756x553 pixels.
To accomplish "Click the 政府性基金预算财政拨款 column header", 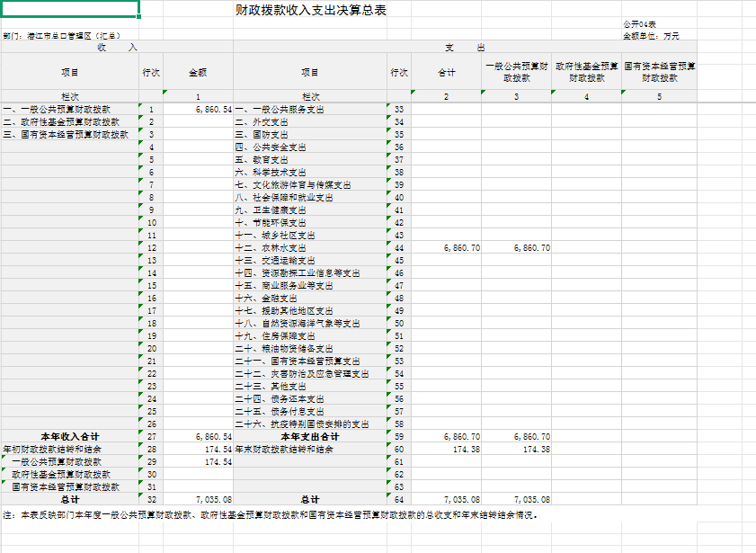I will coord(586,72).
